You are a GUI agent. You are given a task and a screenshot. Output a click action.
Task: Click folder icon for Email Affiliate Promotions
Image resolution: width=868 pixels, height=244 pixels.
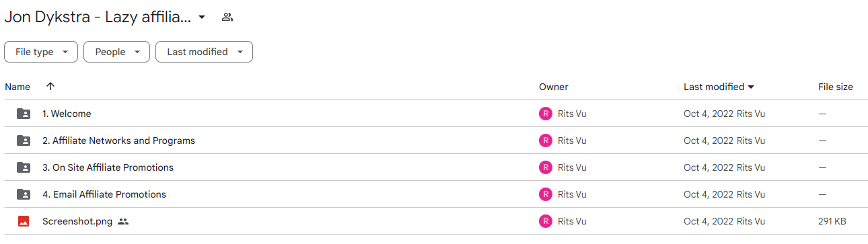24,194
